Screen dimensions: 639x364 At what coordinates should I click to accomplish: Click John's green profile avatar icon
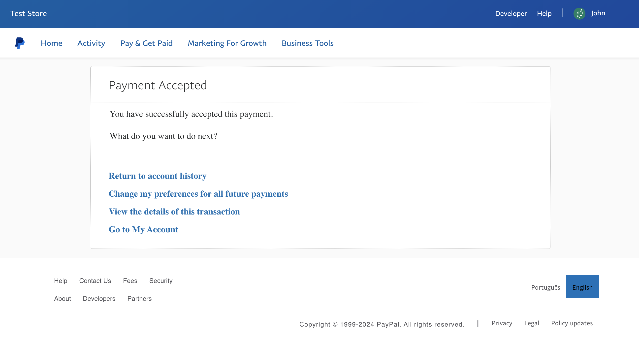pyautogui.click(x=579, y=13)
